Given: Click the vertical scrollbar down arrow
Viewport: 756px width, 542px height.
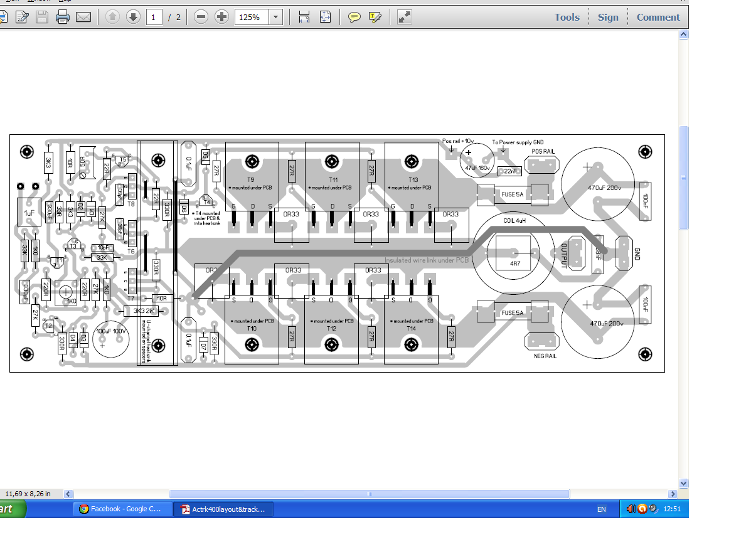Looking at the screenshot, I should 684,484.
